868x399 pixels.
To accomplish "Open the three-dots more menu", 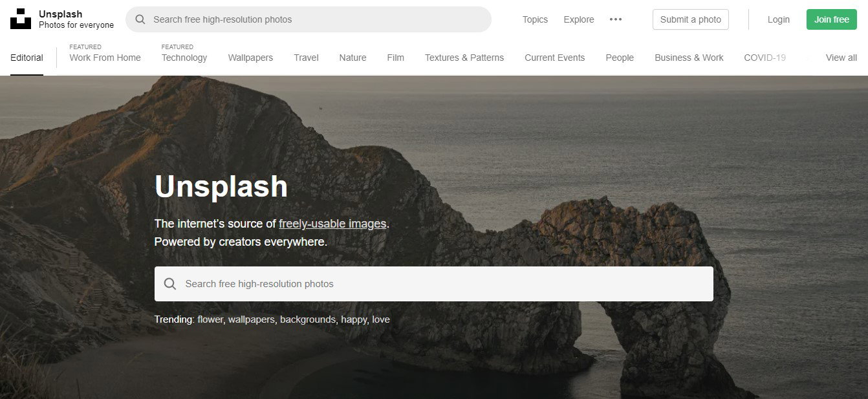I will 616,19.
